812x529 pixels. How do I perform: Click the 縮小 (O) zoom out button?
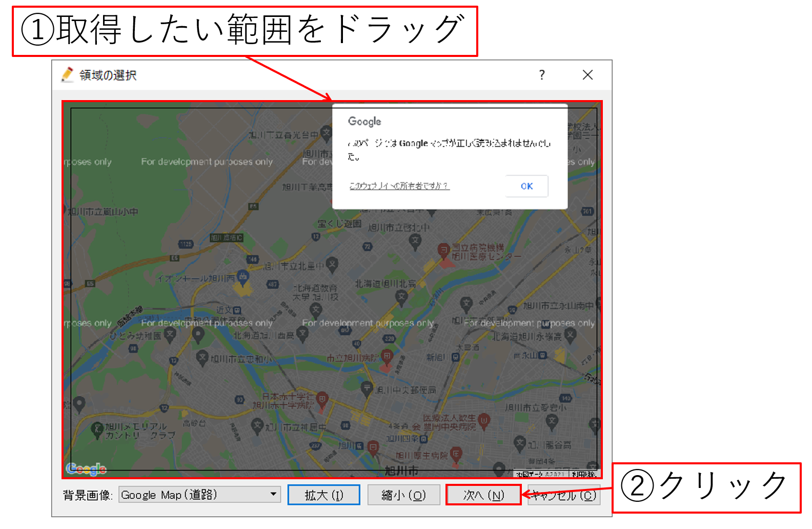coord(404,495)
